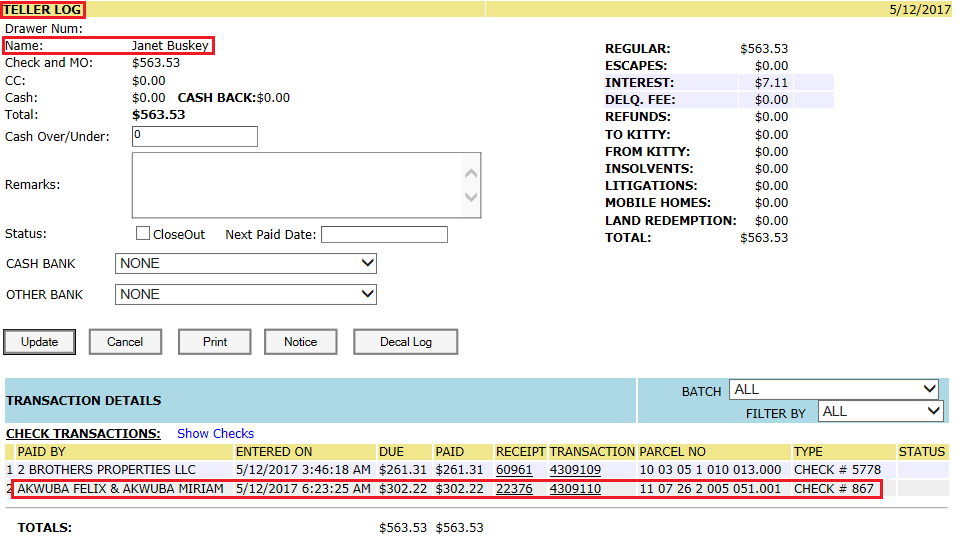Click the Next Paid Date field
Screen dimensions: 960x541
(x=384, y=234)
